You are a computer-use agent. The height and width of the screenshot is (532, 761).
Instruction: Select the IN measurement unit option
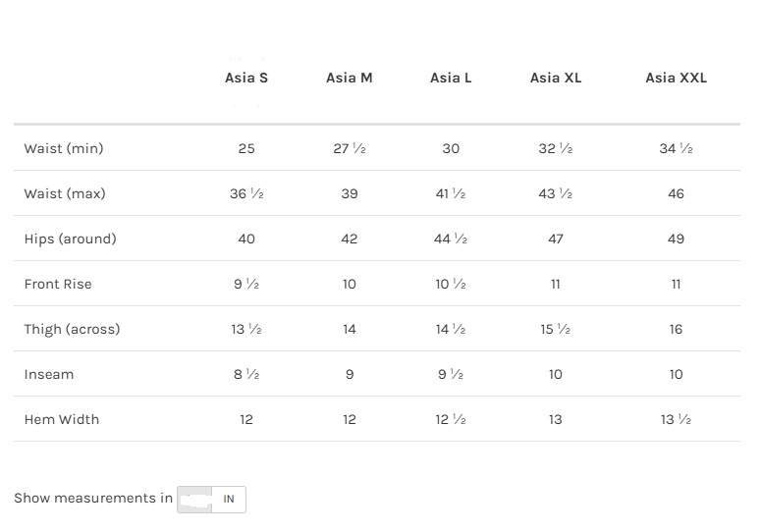click(228, 499)
